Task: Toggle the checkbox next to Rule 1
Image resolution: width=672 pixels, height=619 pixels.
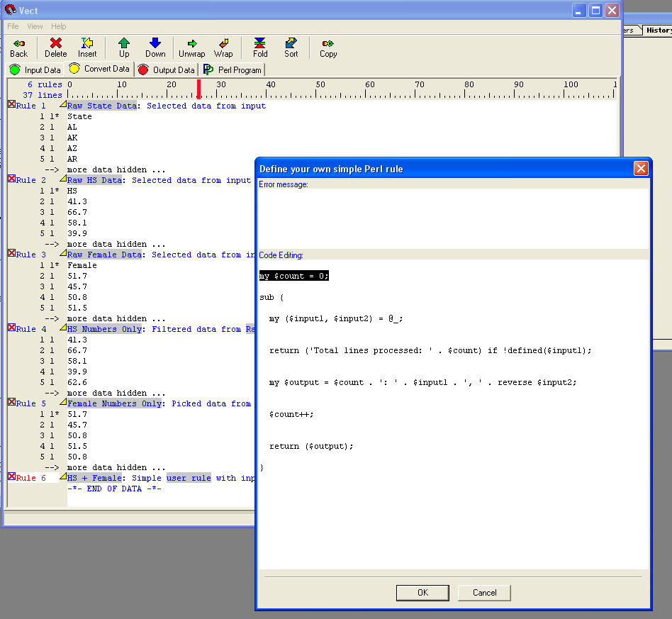Action: tap(11, 105)
